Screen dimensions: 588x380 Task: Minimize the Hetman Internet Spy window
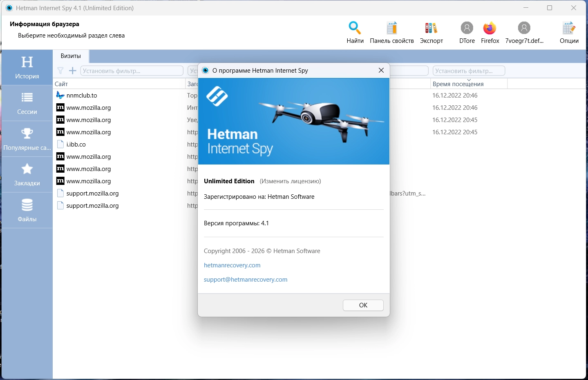526,8
